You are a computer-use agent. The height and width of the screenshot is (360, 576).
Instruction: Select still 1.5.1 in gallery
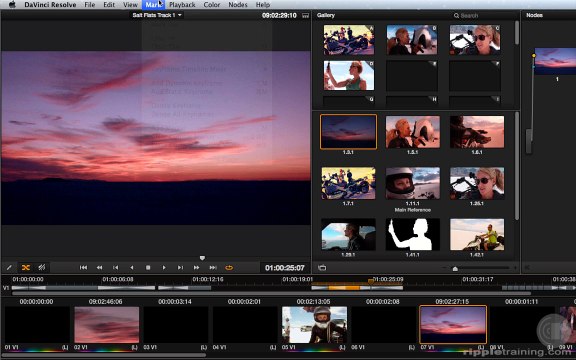pos(413,132)
